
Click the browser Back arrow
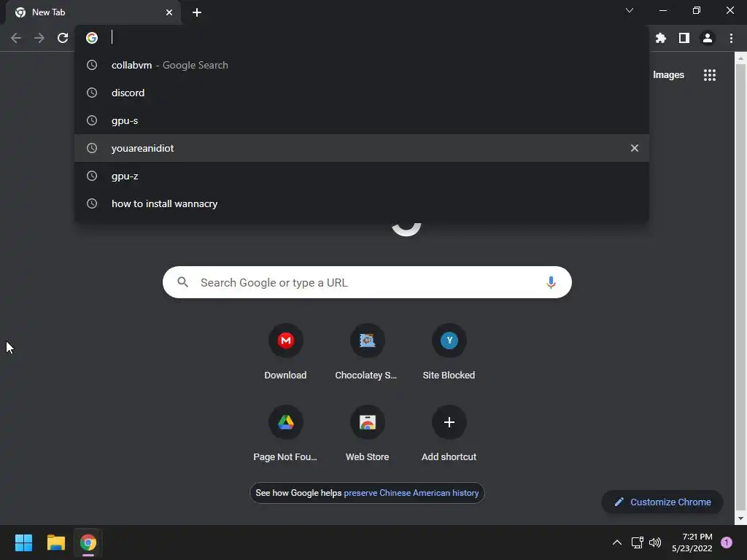(16, 38)
